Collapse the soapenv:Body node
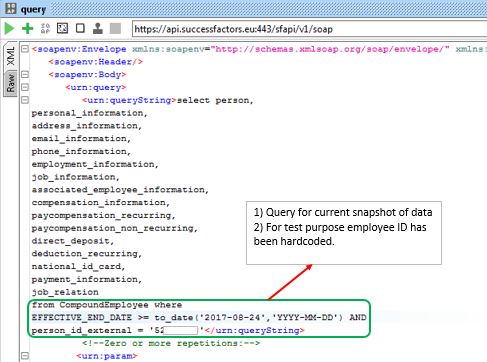Screen dimensions: 487x362 coord(25,74)
